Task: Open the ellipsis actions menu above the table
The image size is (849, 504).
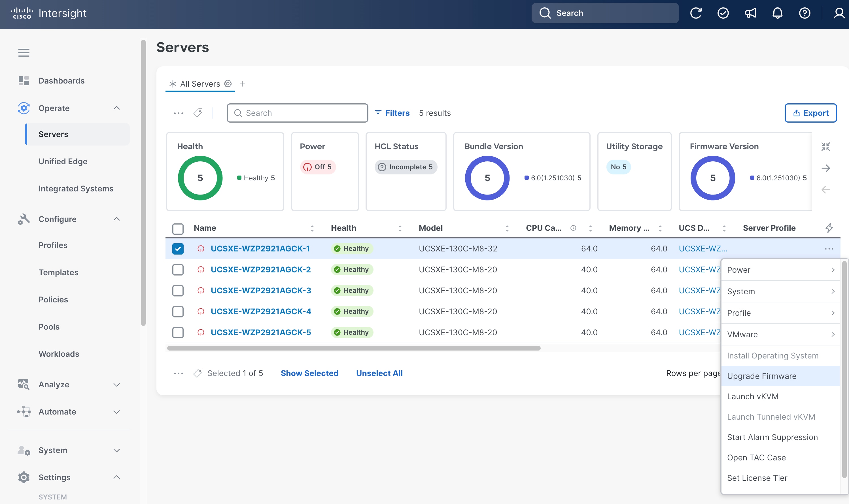Action: [179, 113]
